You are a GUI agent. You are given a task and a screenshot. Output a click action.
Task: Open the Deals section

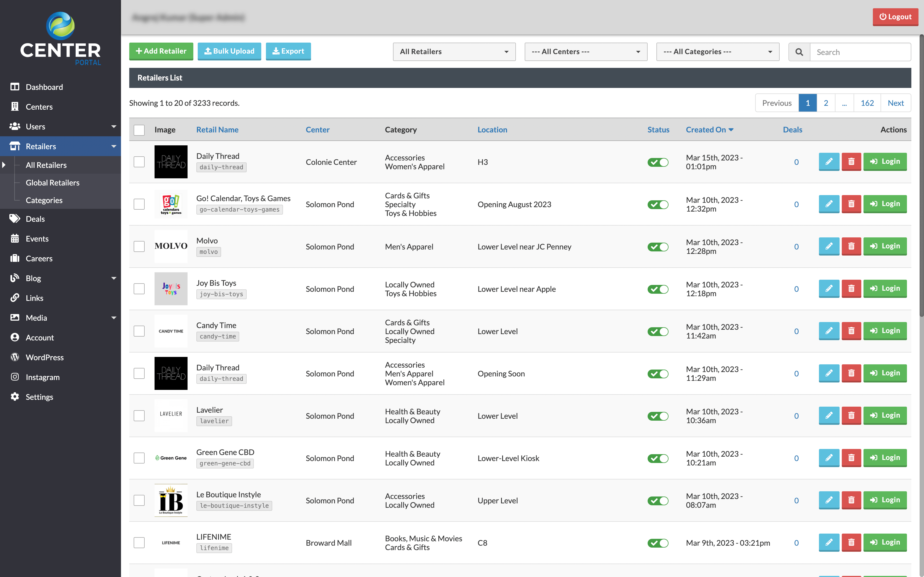(35, 219)
